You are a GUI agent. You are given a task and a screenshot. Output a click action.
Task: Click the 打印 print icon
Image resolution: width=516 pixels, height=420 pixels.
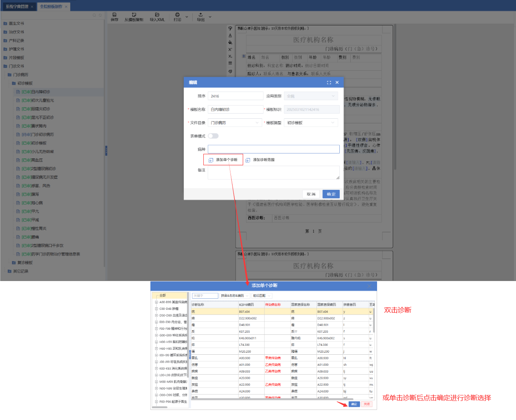178,15
